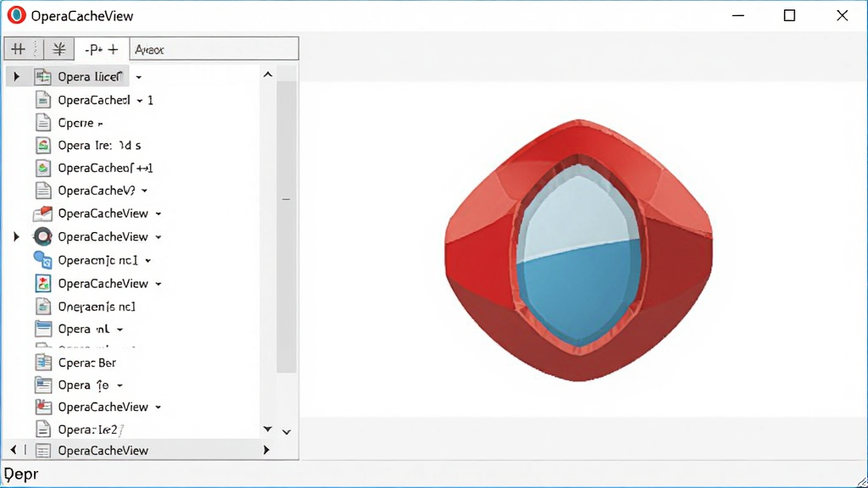
Task: Click the document icon beside OperaCacheV?
Action: (42, 191)
